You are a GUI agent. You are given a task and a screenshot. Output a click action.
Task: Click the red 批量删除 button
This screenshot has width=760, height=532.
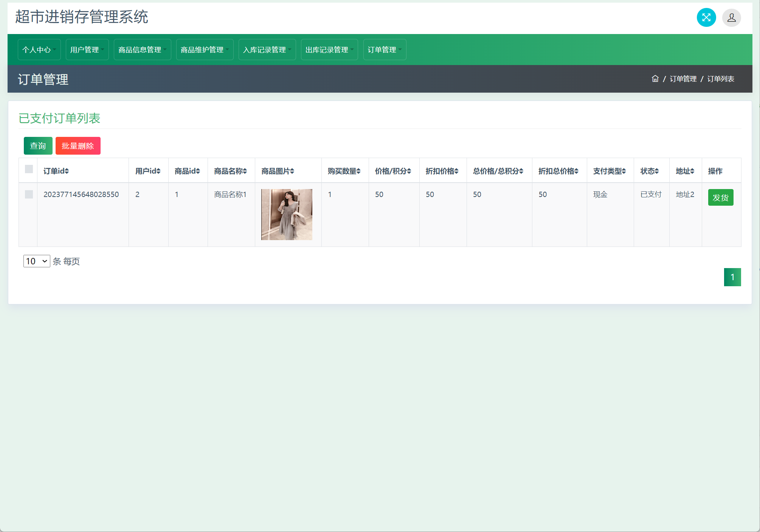pyautogui.click(x=78, y=146)
